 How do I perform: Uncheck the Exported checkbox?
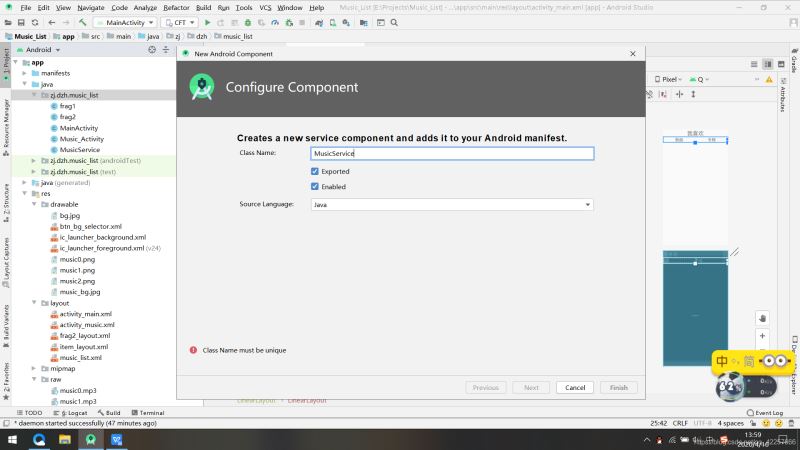click(x=315, y=171)
